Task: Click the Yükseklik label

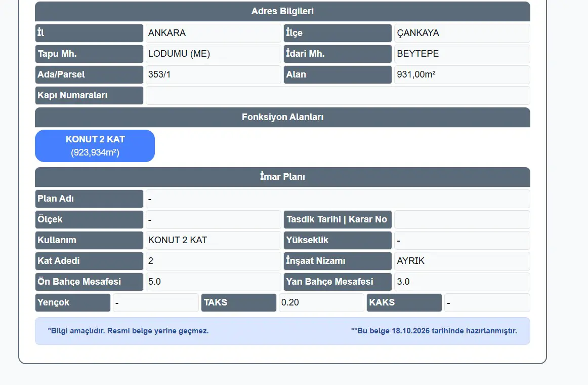Action: pyautogui.click(x=338, y=240)
